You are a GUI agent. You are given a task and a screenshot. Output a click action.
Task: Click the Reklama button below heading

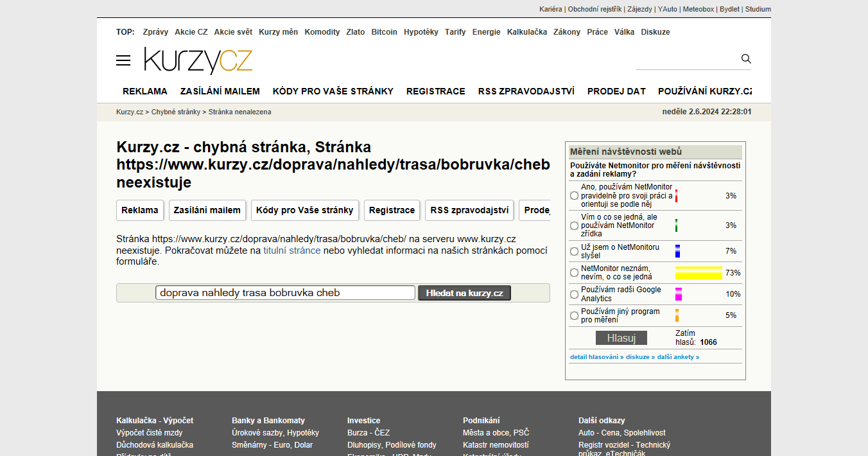pyautogui.click(x=140, y=210)
